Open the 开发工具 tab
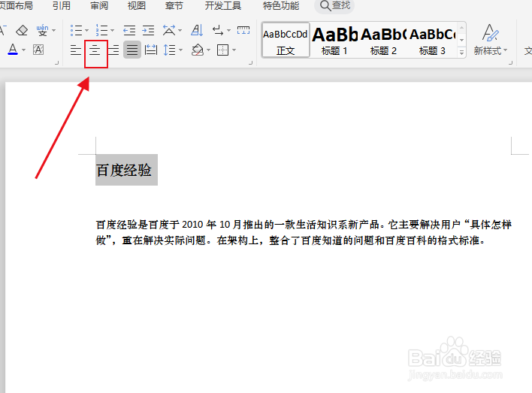Image resolution: width=532 pixels, height=393 pixels. (x=223, y=5)
